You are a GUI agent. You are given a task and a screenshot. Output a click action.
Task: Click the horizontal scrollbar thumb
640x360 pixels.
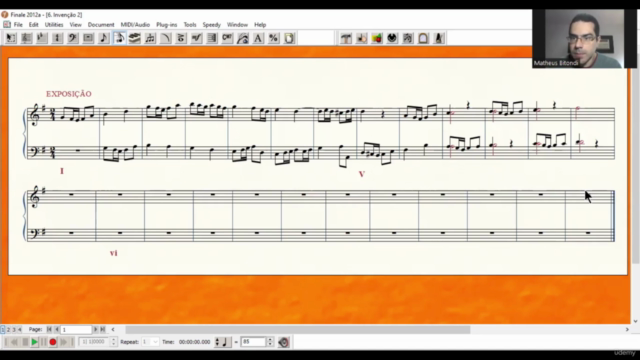click(x=298, y=329)
